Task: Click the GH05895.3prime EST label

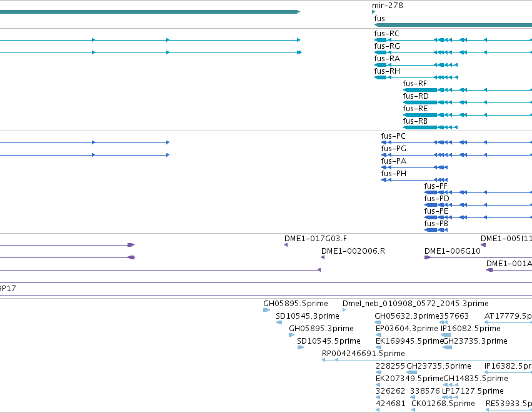Action: [x=321, y=329]
